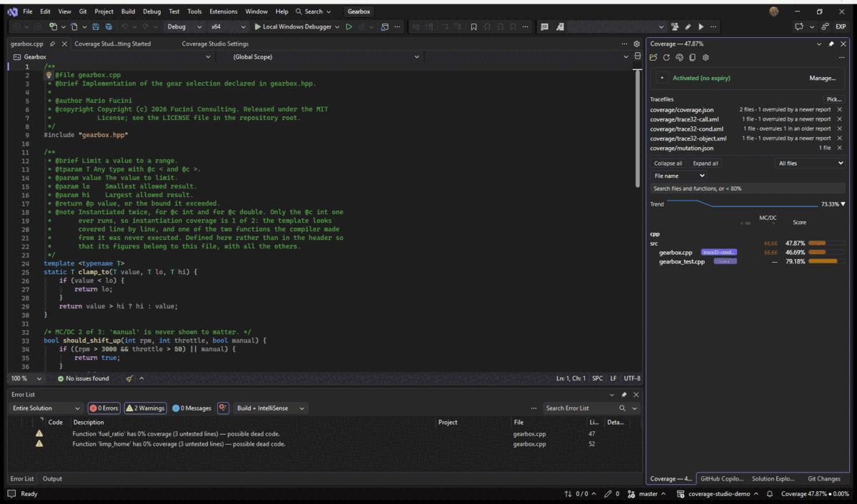
Task: Select the fuel_ratio warning row
Action: 325,433
